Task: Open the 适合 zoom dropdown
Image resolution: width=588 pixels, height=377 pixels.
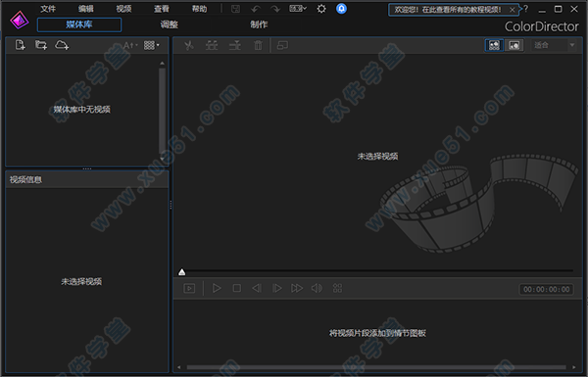Action: pos(555,45)
